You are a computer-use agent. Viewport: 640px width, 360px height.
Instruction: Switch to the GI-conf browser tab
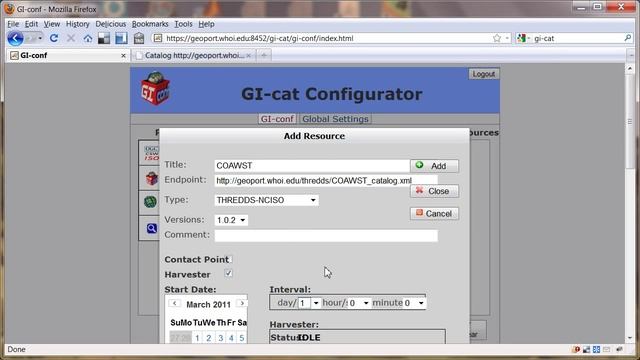[x=68, y=56]
